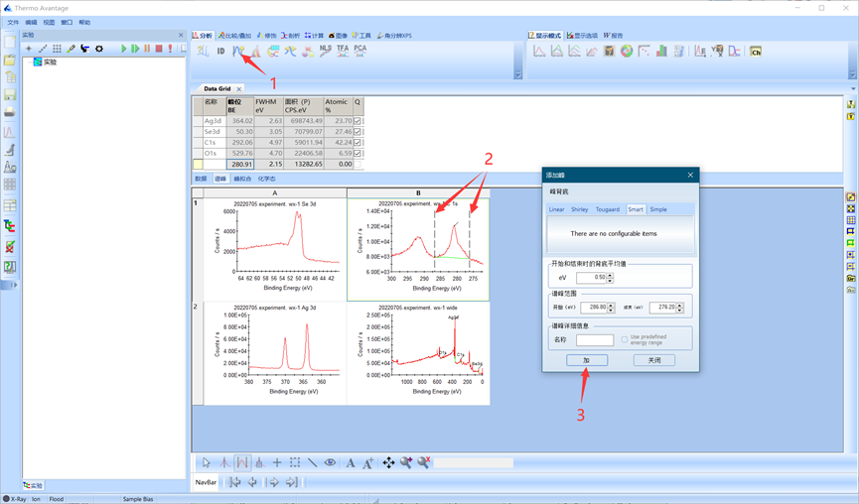
Task: Open the 文件 menu
Action: (13, 22)
